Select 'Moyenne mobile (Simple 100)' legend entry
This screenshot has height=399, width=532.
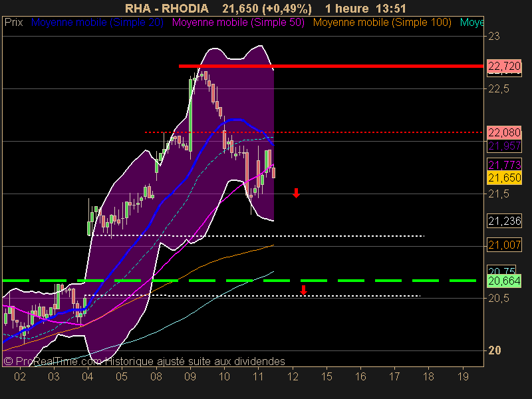click(x=382, y=23)
